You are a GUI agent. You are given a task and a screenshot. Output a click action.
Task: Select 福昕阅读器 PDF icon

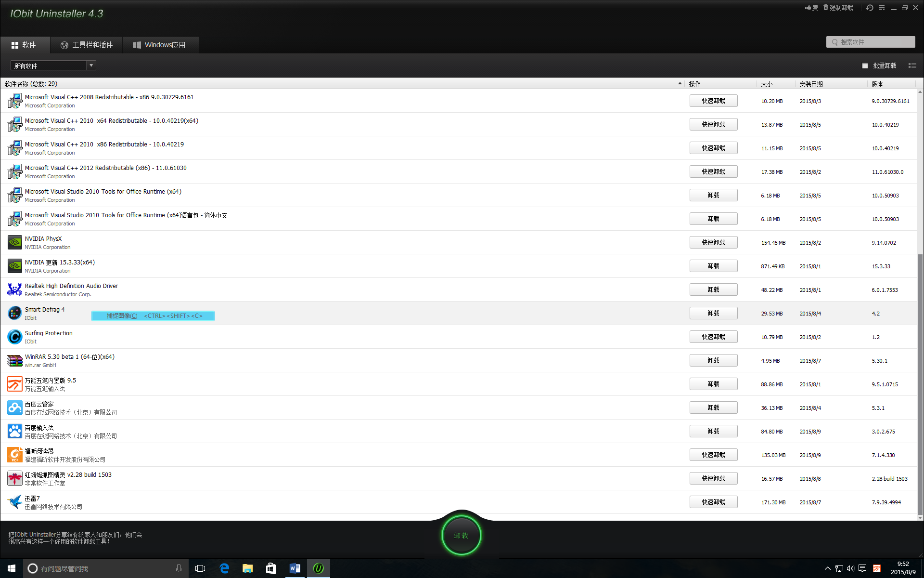pyautogui.click(x=15, y=455)
